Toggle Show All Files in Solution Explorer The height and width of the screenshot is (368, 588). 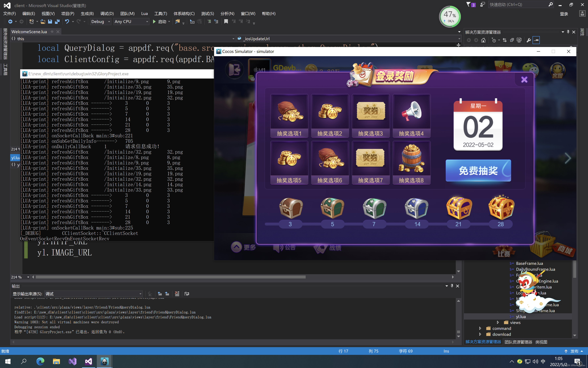point(519,40)
